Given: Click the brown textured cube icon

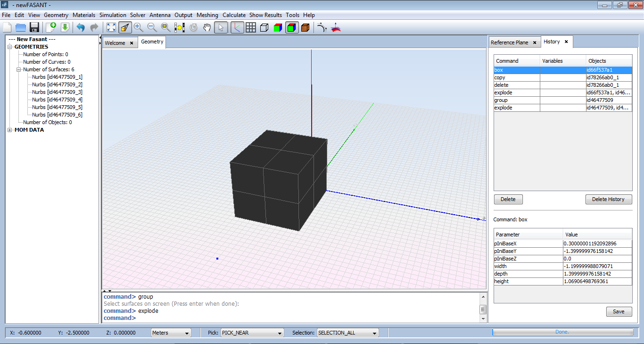Looking at the screenshot, I should coord(305,27).
